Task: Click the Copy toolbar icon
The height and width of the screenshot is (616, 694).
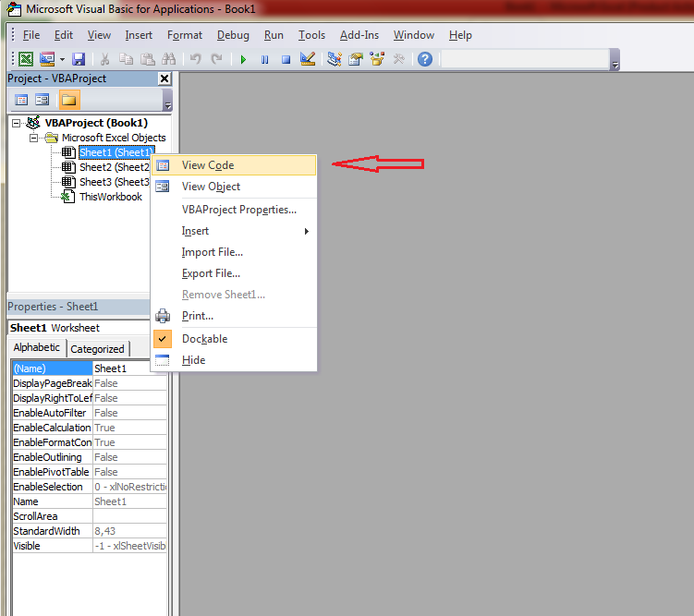Action: [x=127, y=59]
